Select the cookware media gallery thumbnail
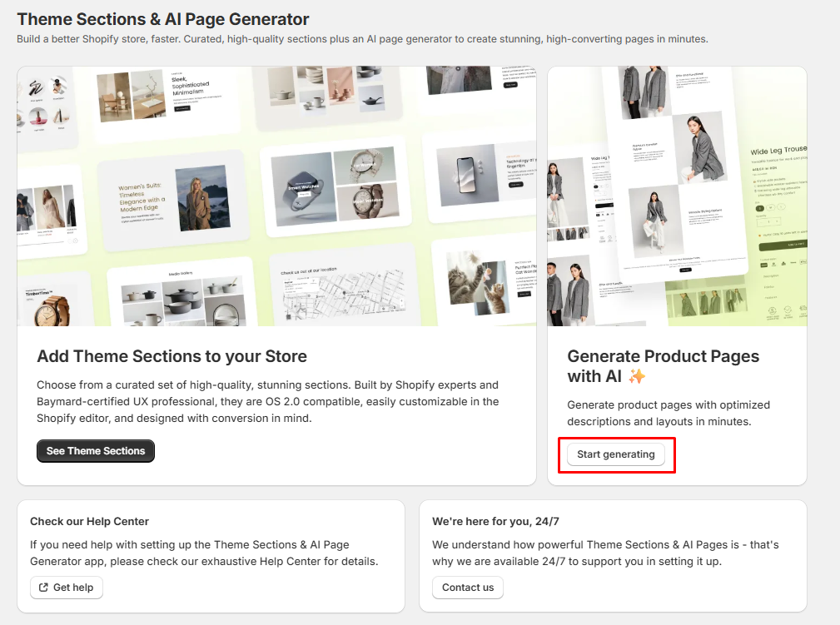 pyautogui.click(x=181, y=295)
